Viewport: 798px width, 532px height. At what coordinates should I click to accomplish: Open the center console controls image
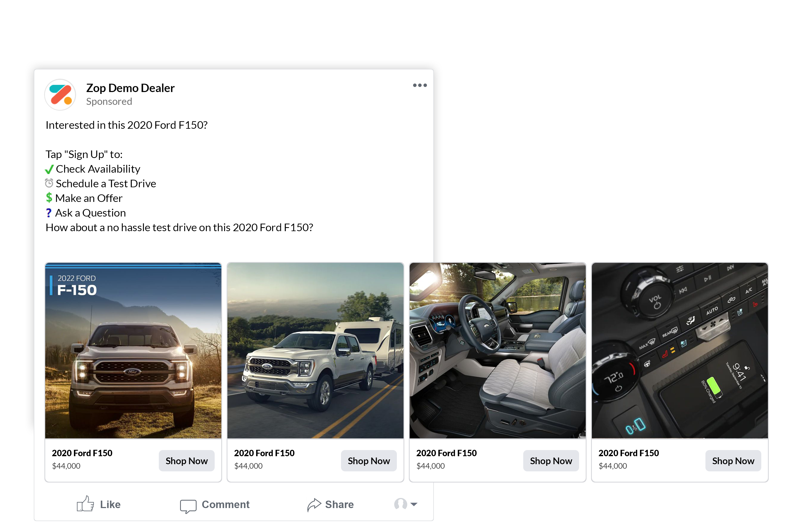pyautogui.click(x=680, y=351)
